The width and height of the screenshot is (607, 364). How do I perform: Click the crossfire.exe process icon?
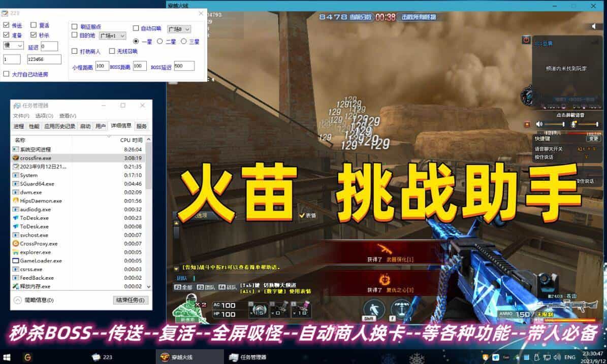[17, 158]
